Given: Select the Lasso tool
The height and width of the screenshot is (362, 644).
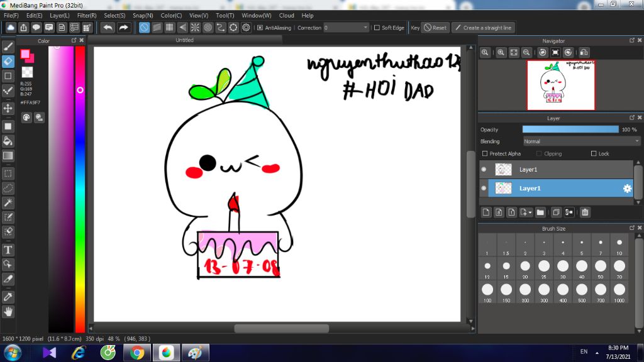Looking at the screenshot, I should pos(8,189).
